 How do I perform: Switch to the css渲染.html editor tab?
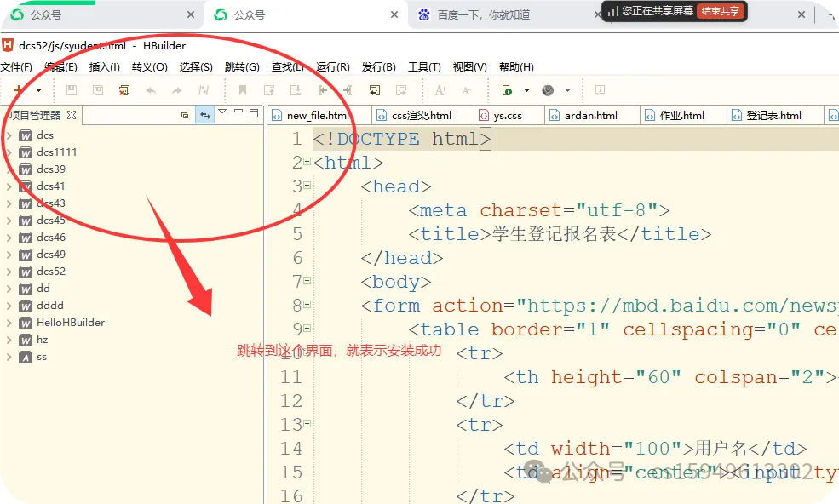[422, 115]
